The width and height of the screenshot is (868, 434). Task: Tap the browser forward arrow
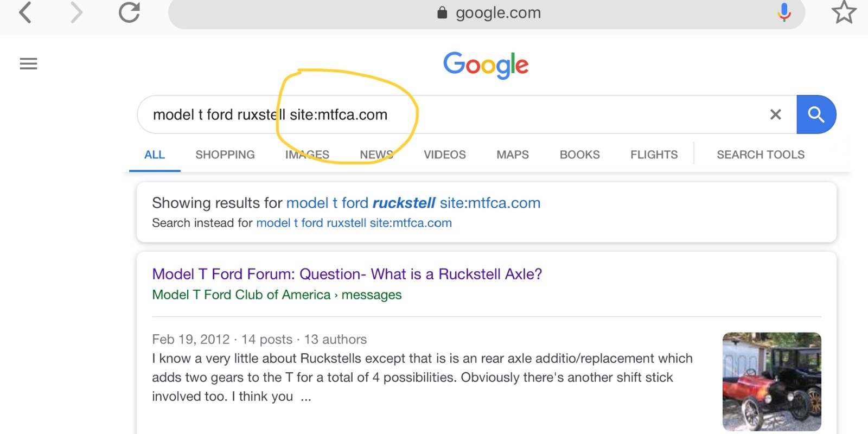[x=76, y=12]
